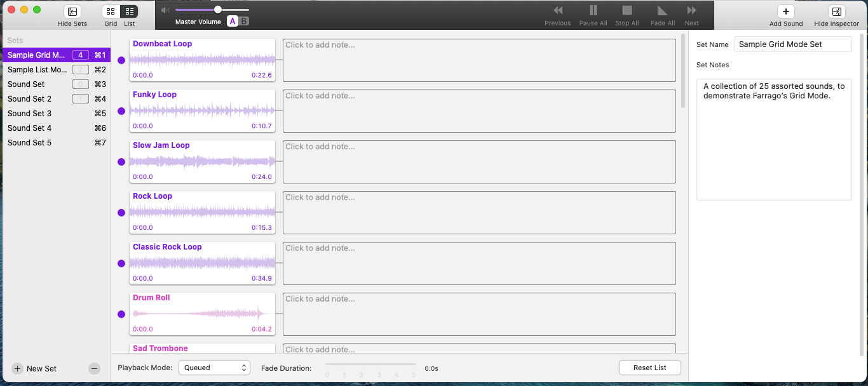Click the Hide Sets sidebar icon

point(72,11)
